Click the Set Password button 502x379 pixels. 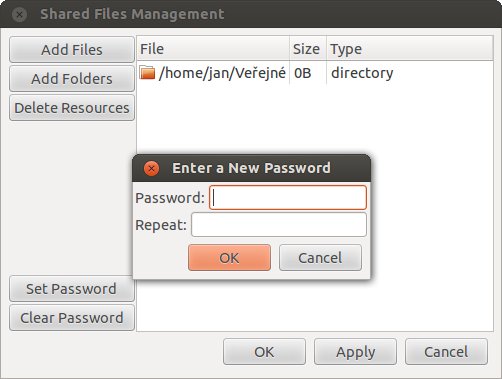[x=71, y=289]
